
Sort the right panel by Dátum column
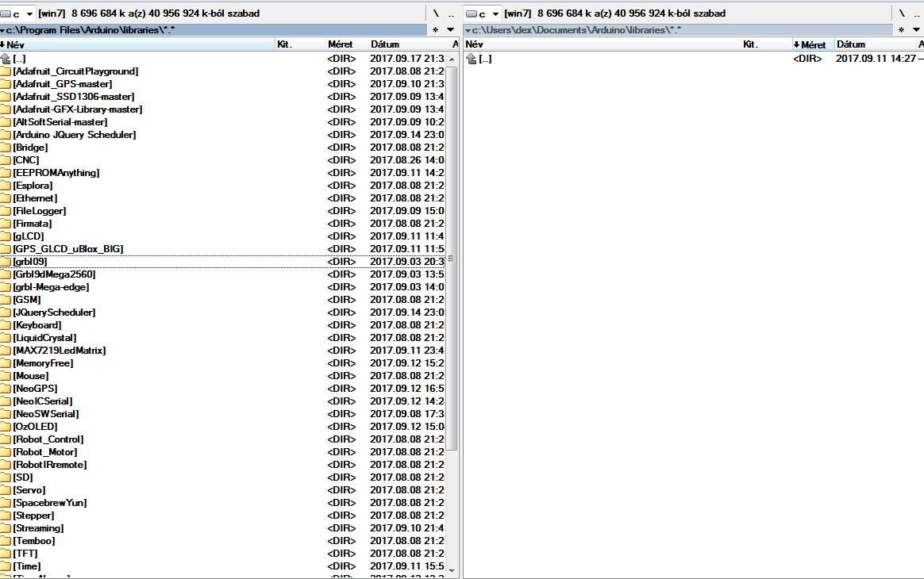[x=876, y=44]
